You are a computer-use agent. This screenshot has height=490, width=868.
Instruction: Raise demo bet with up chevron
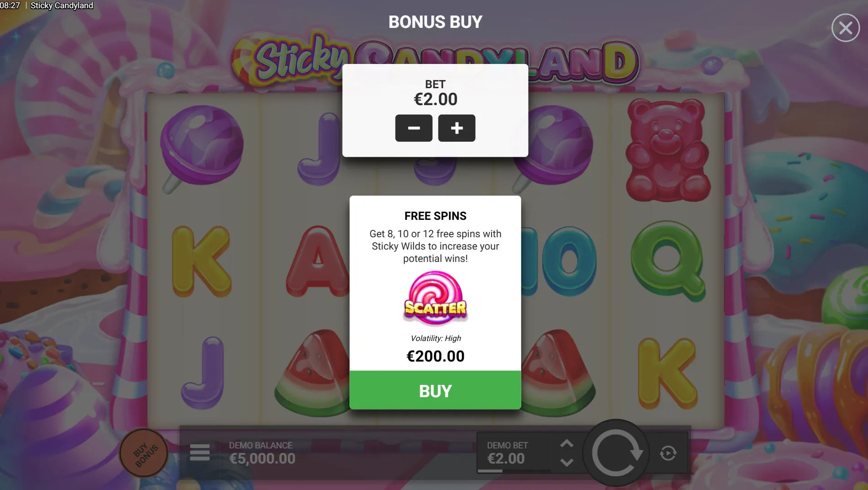[x=566, y=443]
